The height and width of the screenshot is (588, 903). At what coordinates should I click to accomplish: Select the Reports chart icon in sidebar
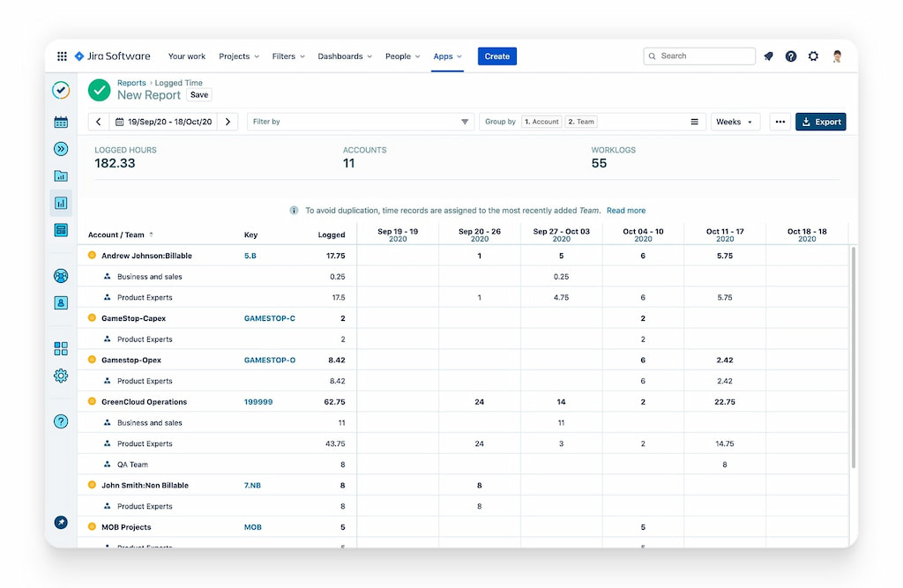[61, 203]
